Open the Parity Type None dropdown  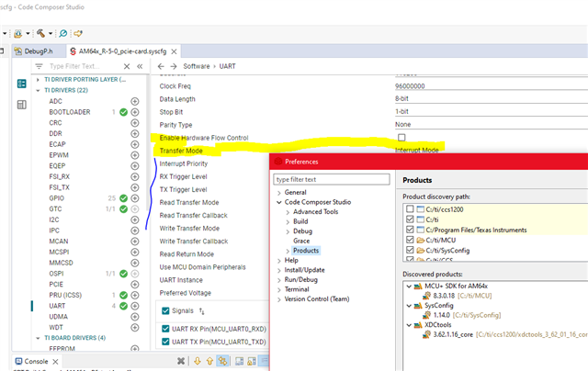[492, 124]
